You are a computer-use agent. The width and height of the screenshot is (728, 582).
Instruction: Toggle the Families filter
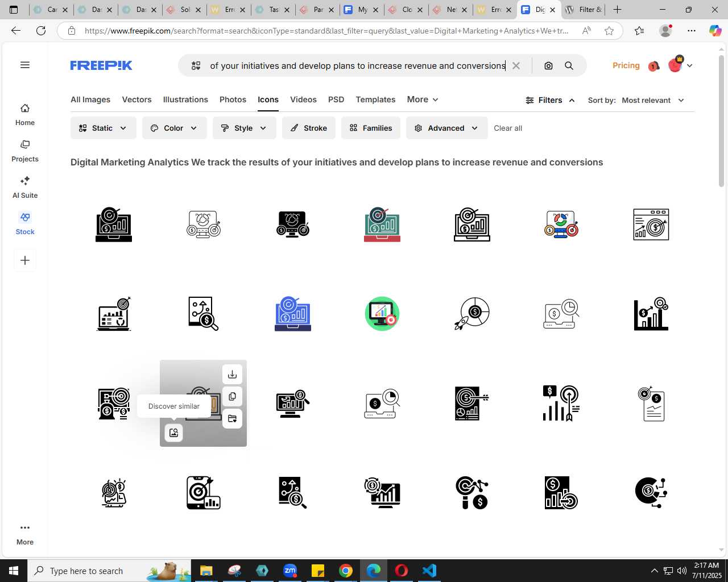(371, 128)
